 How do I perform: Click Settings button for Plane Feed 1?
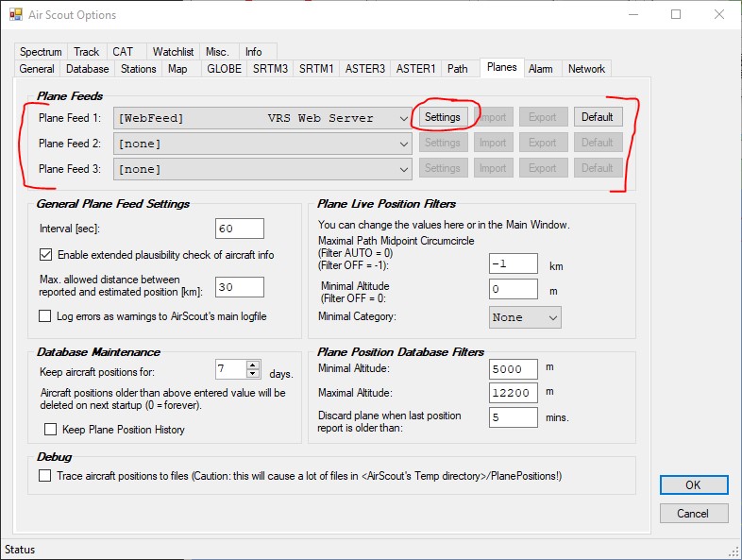pos(442,117)
